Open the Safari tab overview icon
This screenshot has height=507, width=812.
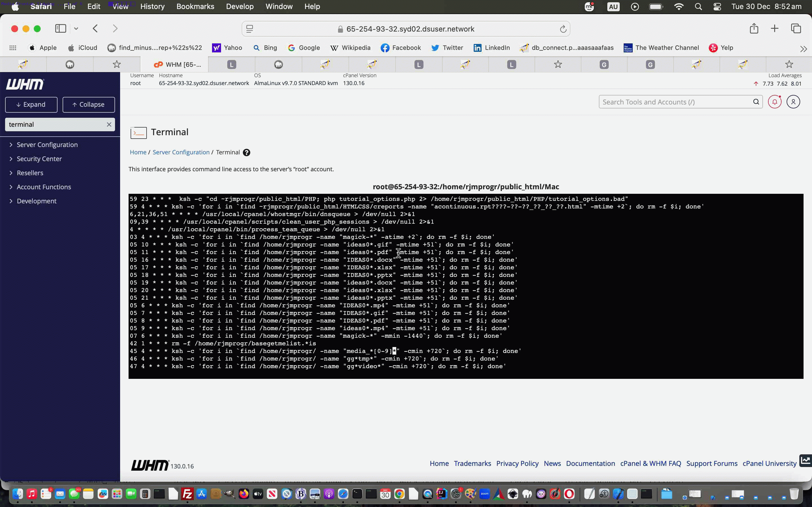click(796, 28)
